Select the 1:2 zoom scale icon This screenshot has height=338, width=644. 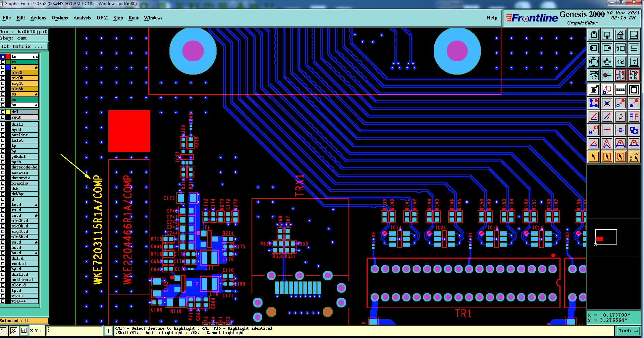[x=621, y=62]
